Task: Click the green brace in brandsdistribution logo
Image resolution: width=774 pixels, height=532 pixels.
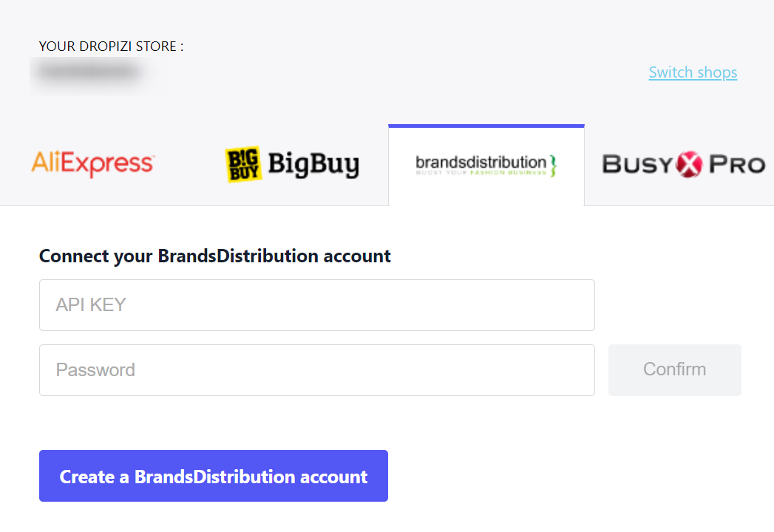Action: point(553,166)
